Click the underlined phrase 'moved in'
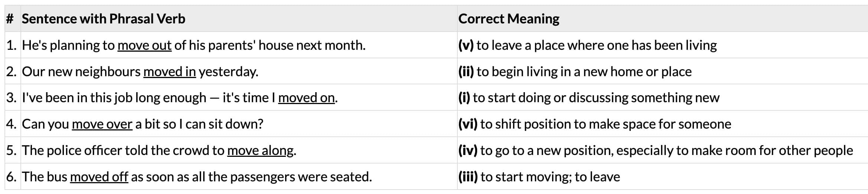The image size is (868, 194). pos(169,72)
